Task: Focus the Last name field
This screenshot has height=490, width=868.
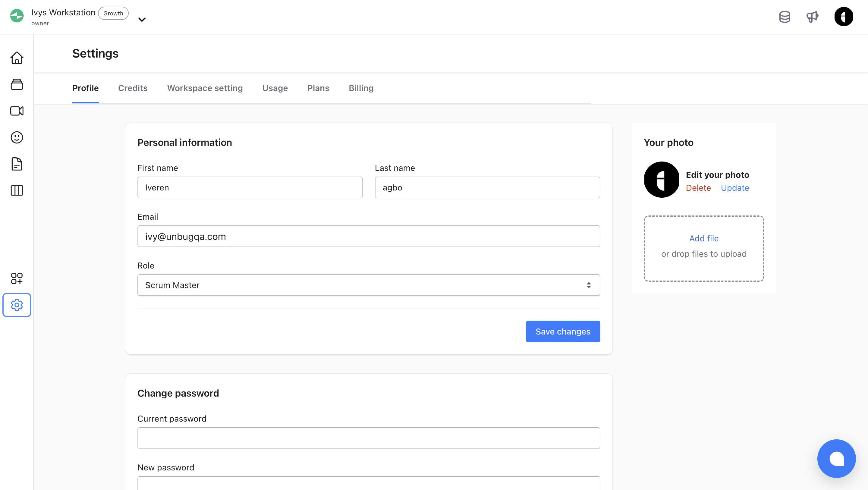Action: pos(487,187)
